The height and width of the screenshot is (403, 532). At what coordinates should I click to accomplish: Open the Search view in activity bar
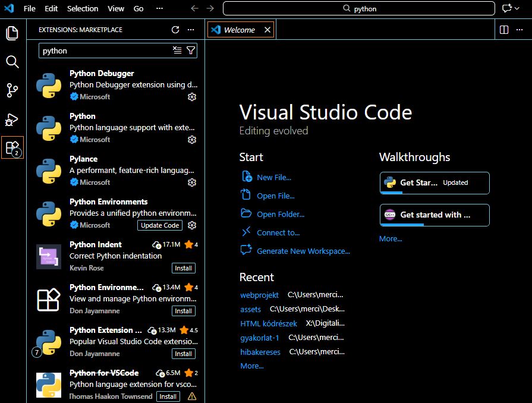coord(12,62)
